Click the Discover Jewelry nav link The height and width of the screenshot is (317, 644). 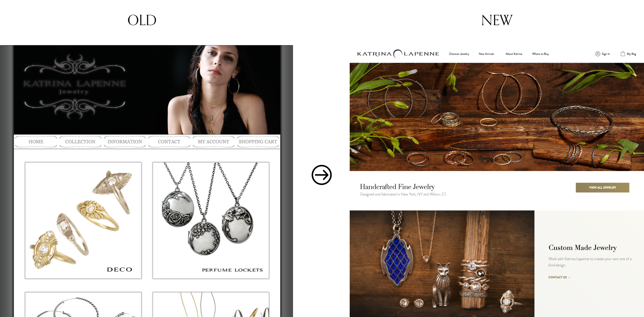point(459,54)
